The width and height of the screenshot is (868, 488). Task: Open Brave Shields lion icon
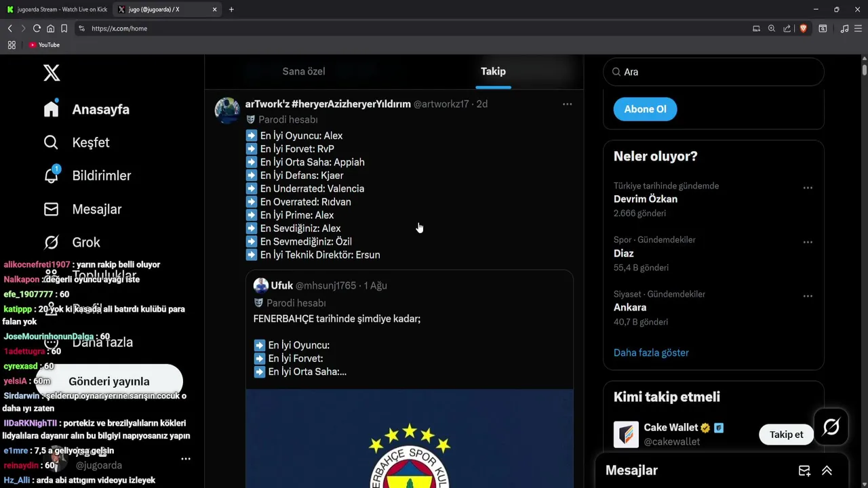tap(803, 28)
